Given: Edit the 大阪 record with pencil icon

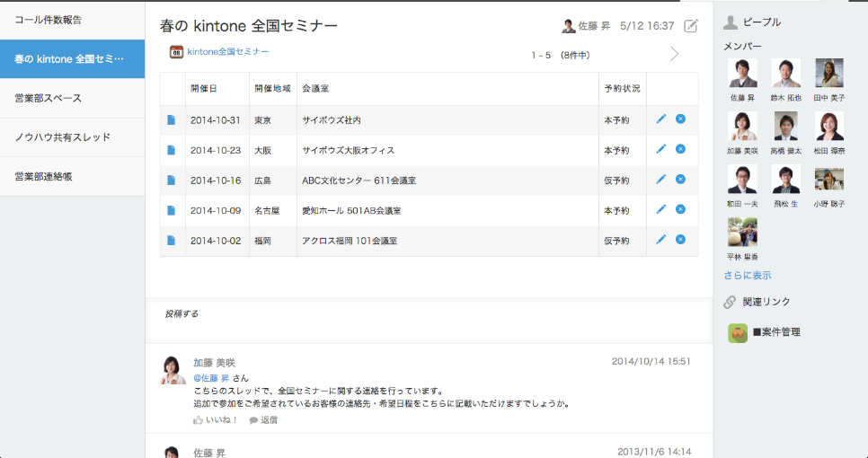Looking at the screenshot, I should [660, 149].
